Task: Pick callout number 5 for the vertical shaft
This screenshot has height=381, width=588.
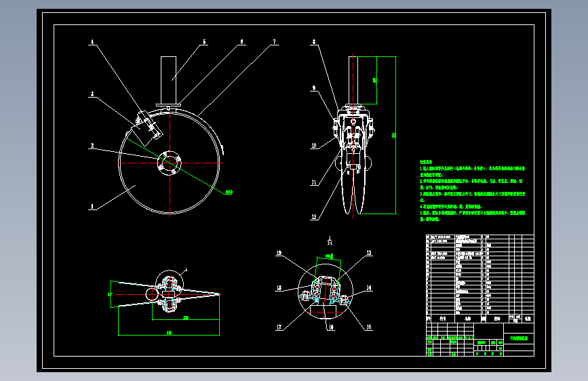Action: 204,42
